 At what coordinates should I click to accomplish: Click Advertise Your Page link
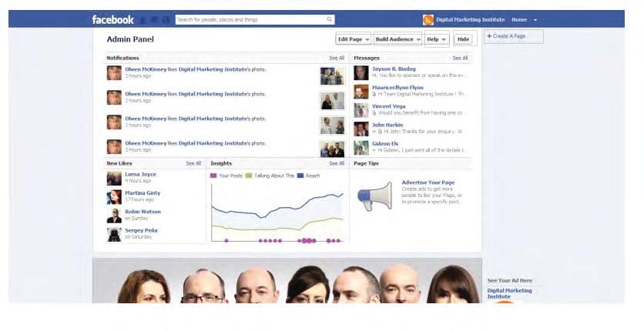click(428, 182)
